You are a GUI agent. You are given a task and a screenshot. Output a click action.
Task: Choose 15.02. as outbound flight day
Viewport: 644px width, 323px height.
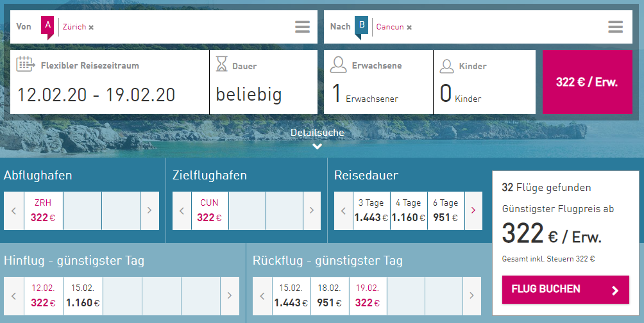click(x=83, y=295)
